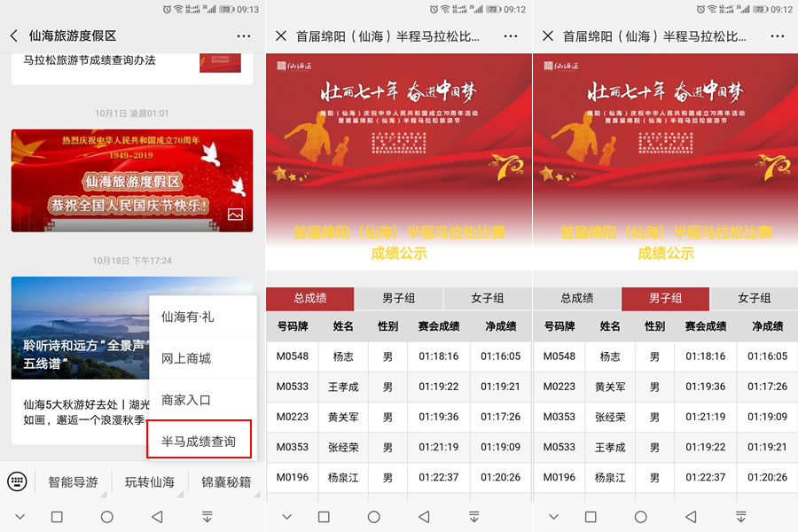Tap left phone's recent apps square button
Screen dimensions: 798x532
click(x=57, y=517)
